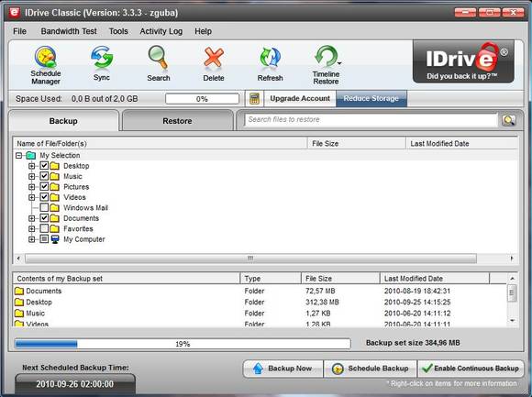Uncheck the Videos folder checkbox
This screenshot has height=397, width=532.
click(x=44, y=197)
